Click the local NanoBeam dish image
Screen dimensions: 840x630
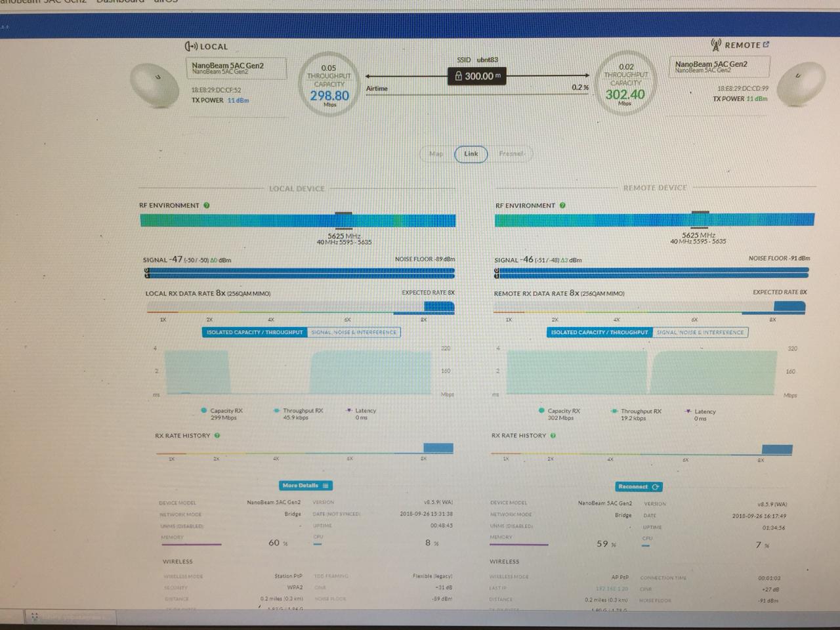tap(155, 85)
